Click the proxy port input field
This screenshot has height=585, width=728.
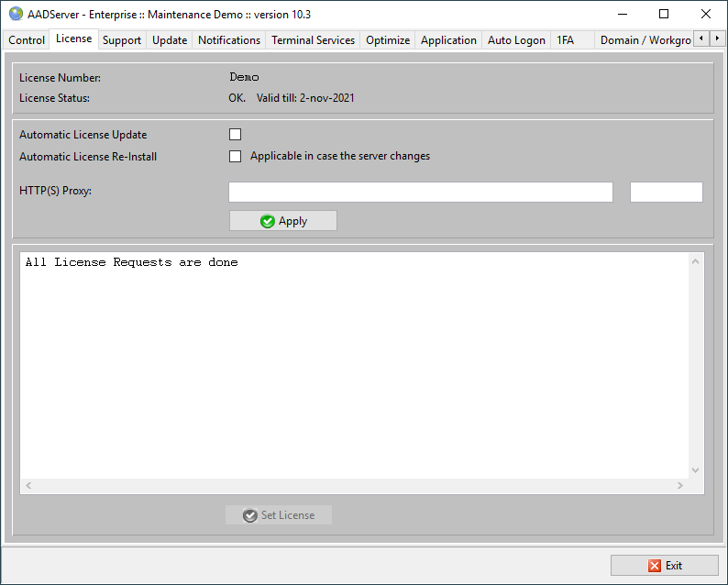(x=666, y=192)
